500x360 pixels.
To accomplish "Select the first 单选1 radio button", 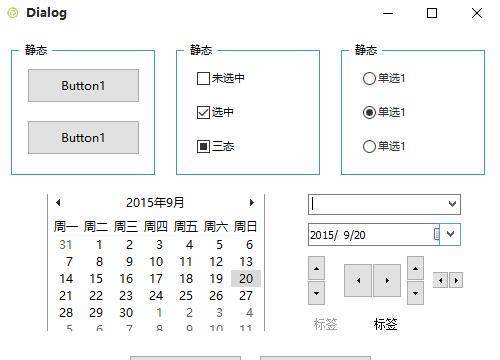I will pos(369,79).
